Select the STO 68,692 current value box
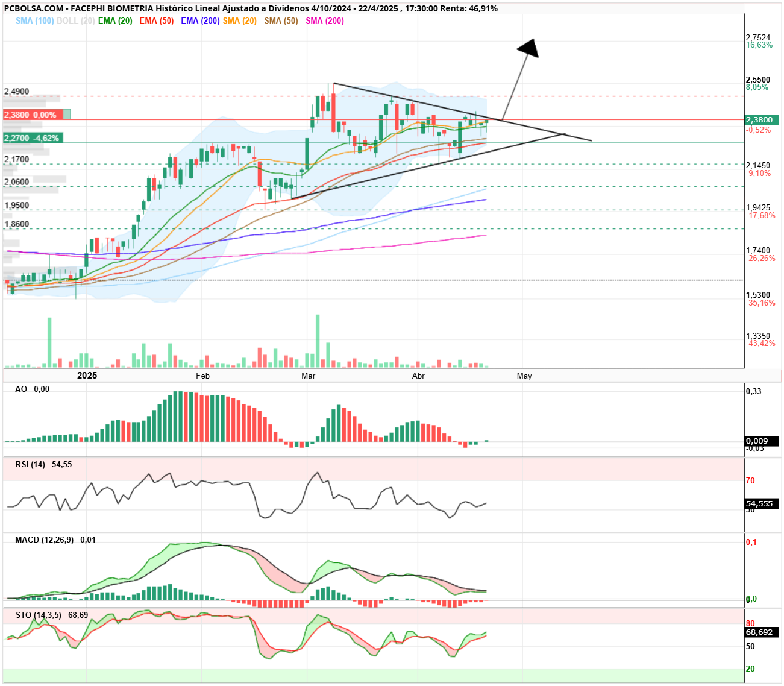 (x=762, y=632)
